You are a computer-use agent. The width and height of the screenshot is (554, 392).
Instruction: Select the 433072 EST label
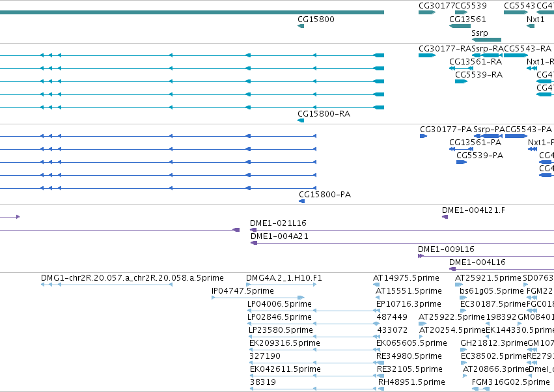pos(393,331)
